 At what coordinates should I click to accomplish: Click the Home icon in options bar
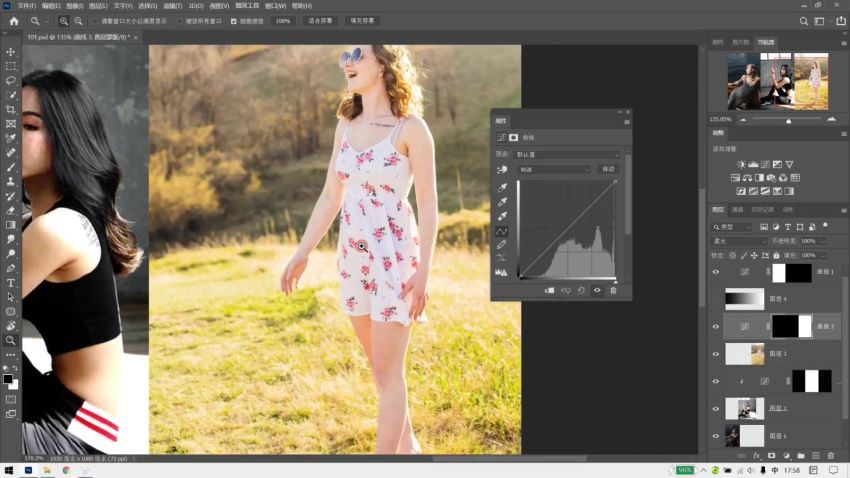tap(14, 21)
